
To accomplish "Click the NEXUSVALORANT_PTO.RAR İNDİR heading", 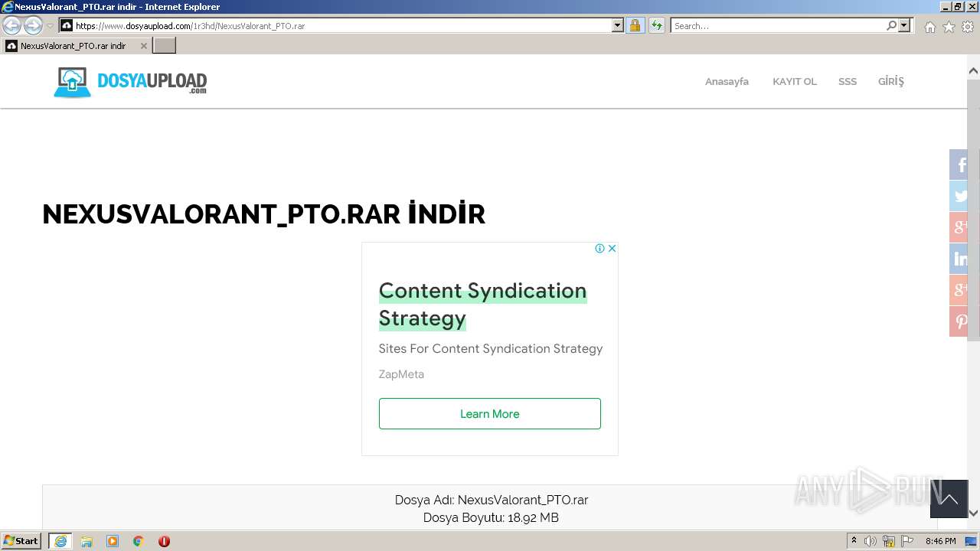I will [263, 214].
